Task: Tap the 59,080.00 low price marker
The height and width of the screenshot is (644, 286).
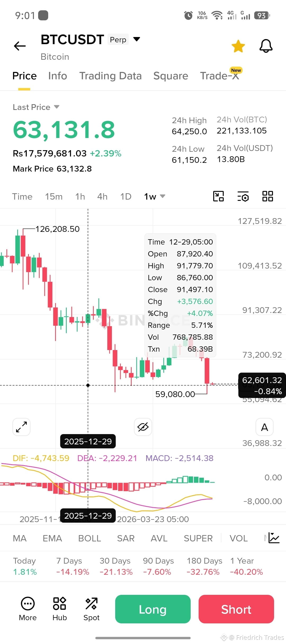Action: point(175,394)
